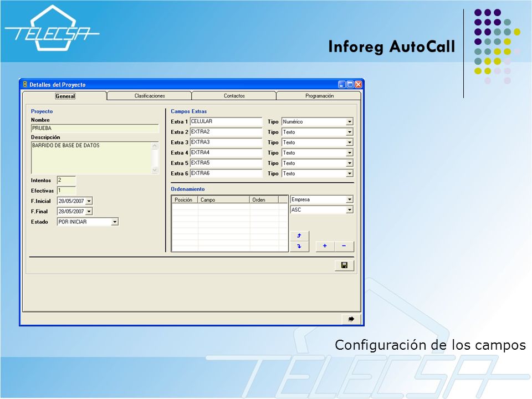Click the Descripción scrollbar up arrow

coord(155,146)
